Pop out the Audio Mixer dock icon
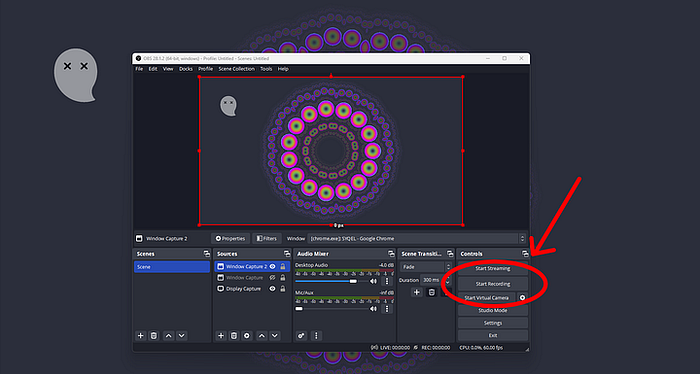The height and width of the screenshot is (374, 700). (x=391, y=253)
